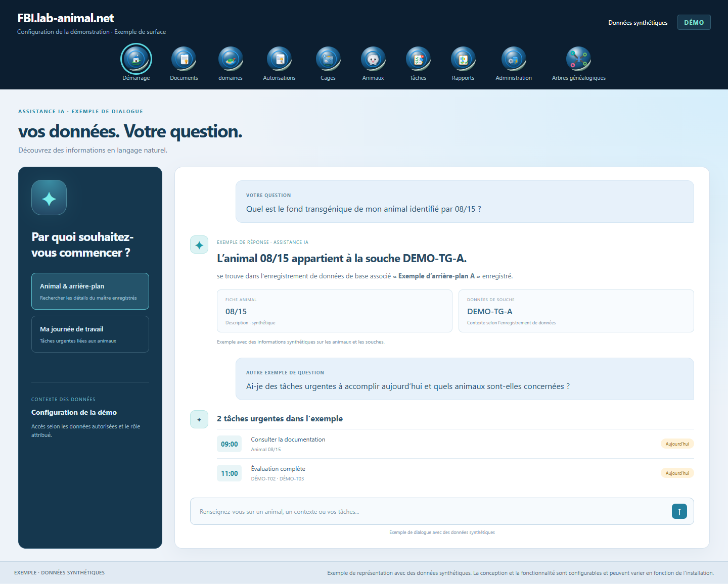728x584 pixels.
Task: Open the Arbres généalogiques icon
Action: (578, 59)
